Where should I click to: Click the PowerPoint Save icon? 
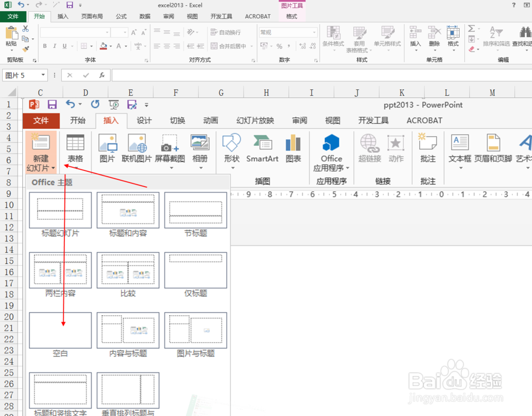point(52,104)
